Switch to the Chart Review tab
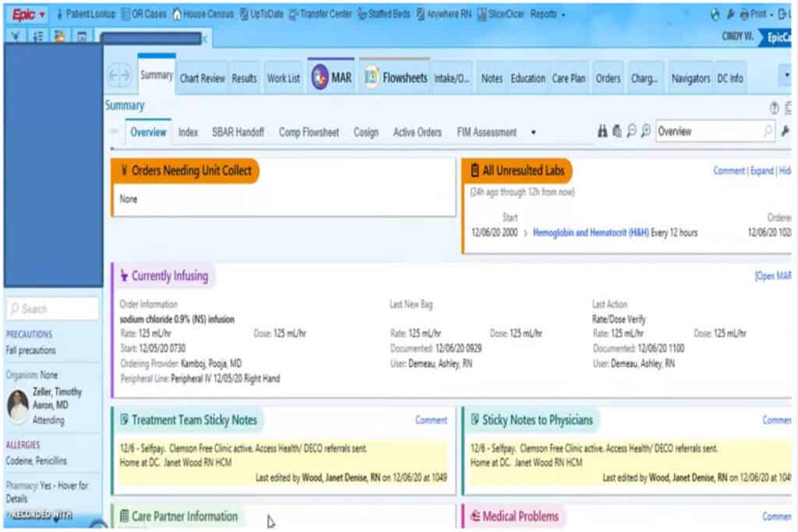Screen dimensions: 798x532 tap(202, 79)
